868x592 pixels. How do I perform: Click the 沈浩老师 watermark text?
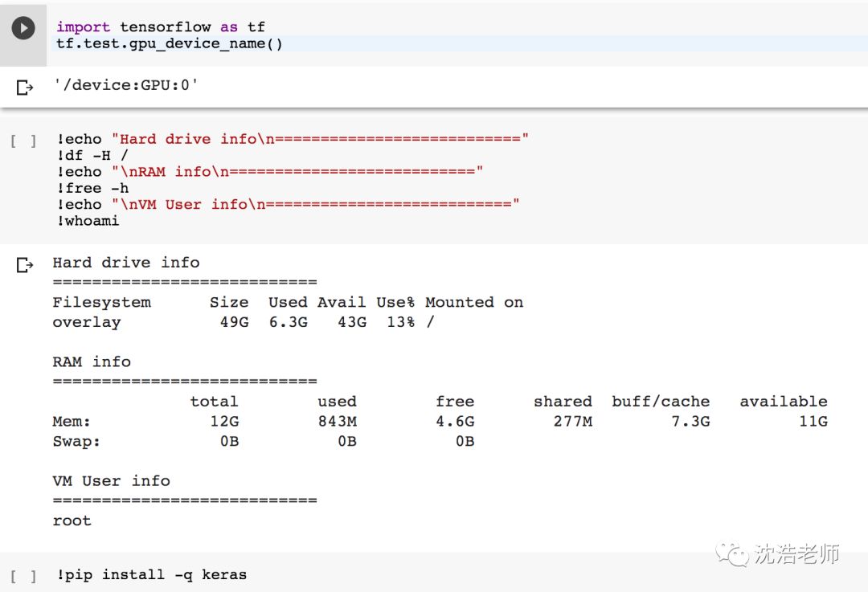click(796, 553)
